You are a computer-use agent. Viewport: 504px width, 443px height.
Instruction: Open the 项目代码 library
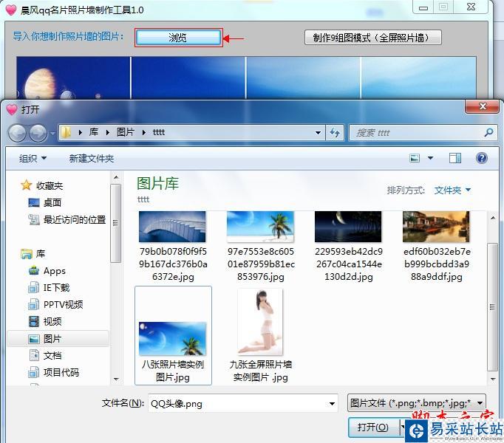pyautogui.click(x=61, y=373)
